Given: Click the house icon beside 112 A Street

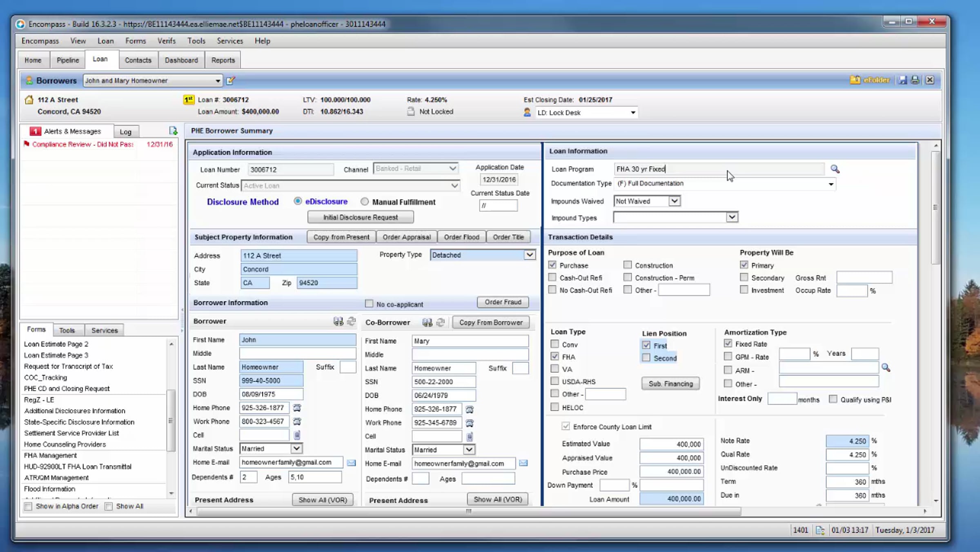Looking at the screenshot, I should click(29, 100).
